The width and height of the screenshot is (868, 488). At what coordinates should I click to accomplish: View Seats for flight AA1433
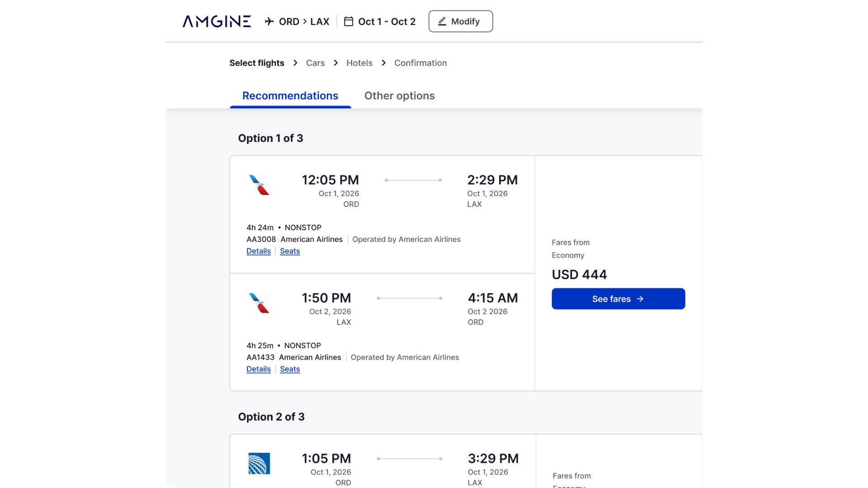point(290,369)
